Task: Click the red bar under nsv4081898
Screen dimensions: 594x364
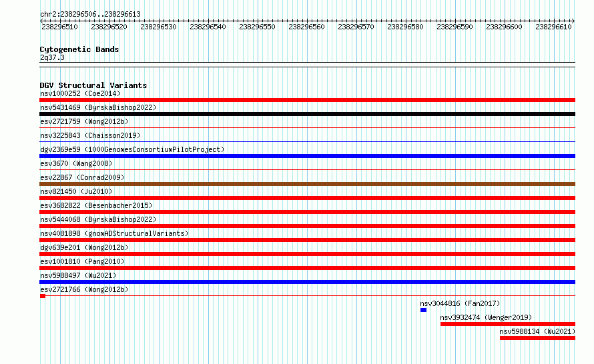Action: click(x=307, y=240)
